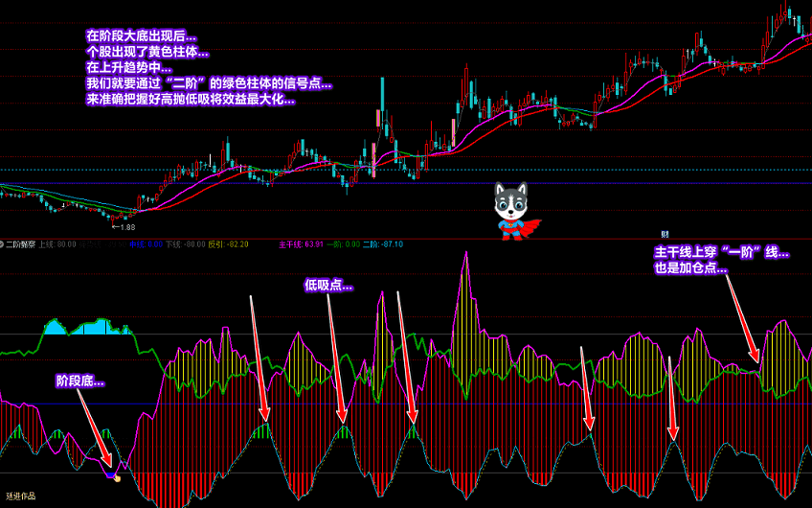
Task: Click the cyan 二阶: -87.10 value
Action: coord(383,244)
